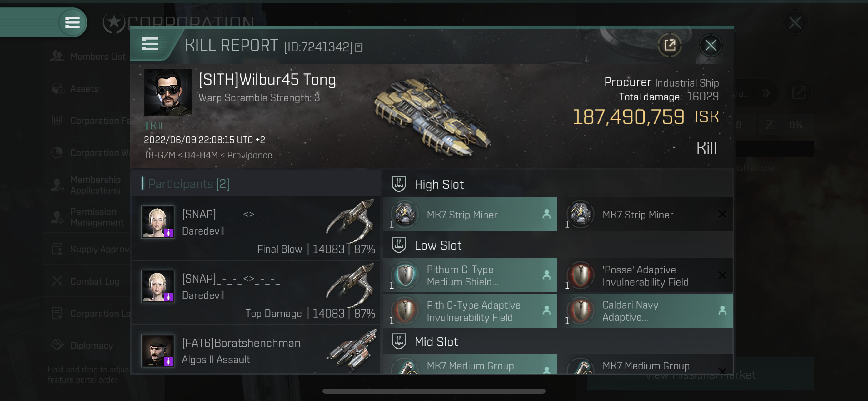Click the High Slot section icon
868x401 pixels.
(399, 184)
